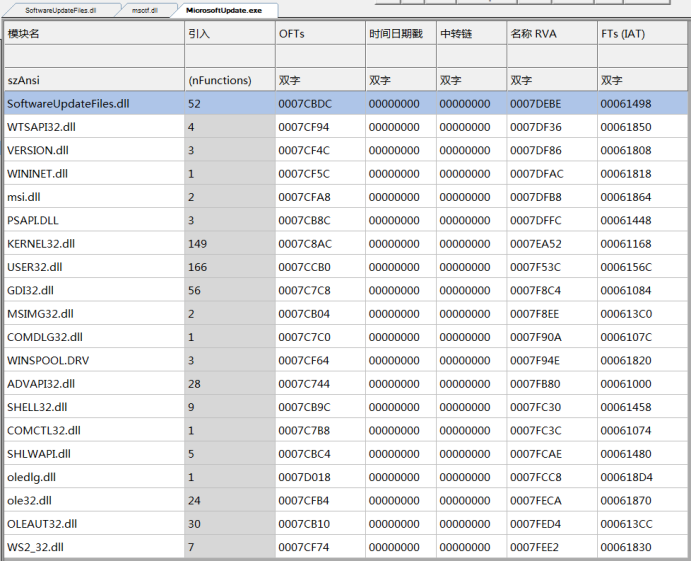The height and width of the screenshot is (561, 692).
Task: Click IAT value 00061168
Action: [643, 244]
